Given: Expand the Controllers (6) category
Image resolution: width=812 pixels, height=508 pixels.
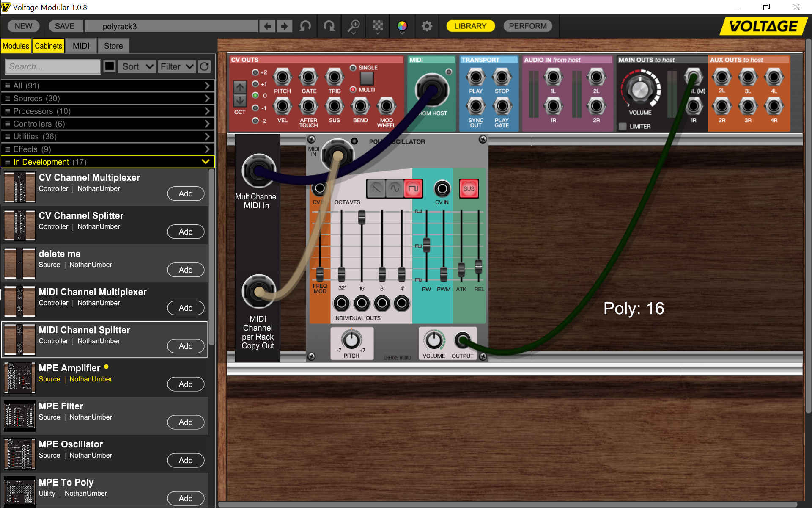Looking at the screenshot, I should click(x=108, y=124).
